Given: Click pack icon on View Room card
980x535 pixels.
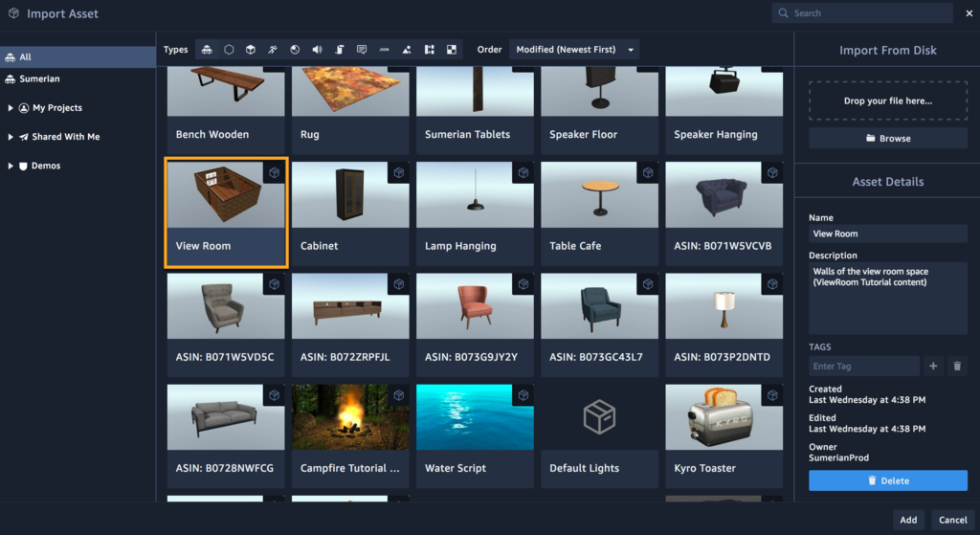Looking at the screenshot, I should click(275, 172).
